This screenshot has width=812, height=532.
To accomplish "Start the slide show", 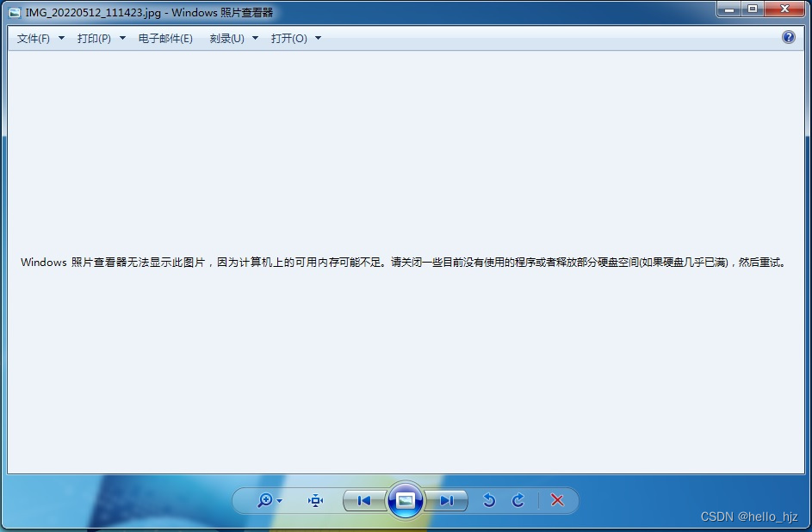I will tap(405, 500).
